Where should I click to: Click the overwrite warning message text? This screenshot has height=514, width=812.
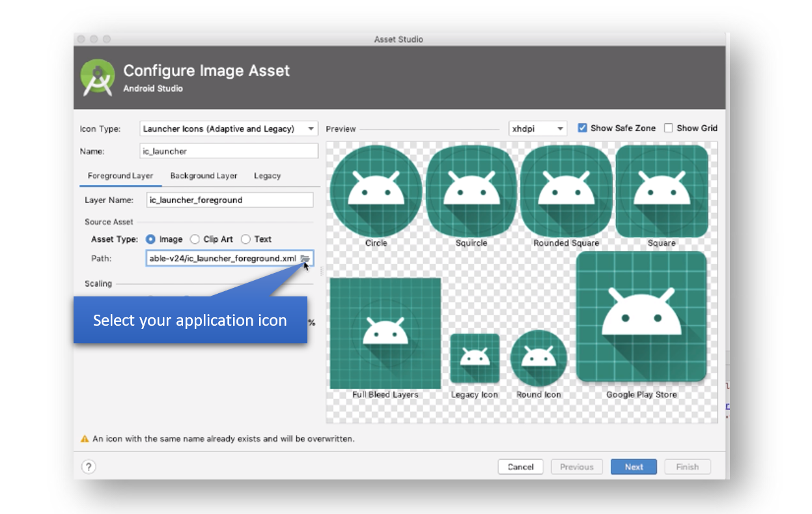tap(223, 439)
